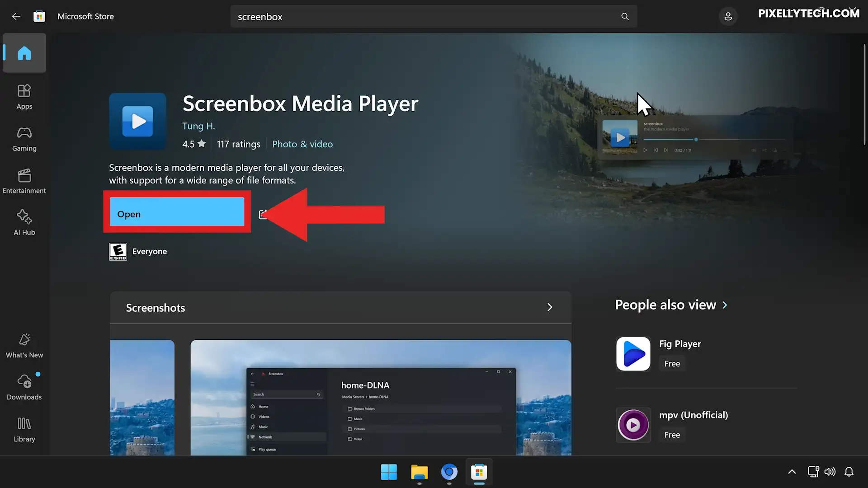
Task: Click the volume speaker tray icon
Action: click(x=830, y=472)
